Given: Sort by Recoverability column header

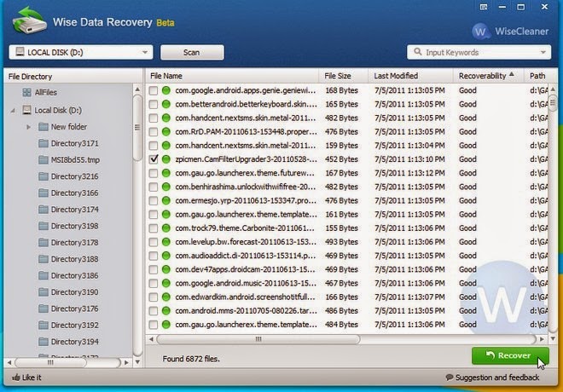Looking at the screenshot, I should [x=488, y=76].
